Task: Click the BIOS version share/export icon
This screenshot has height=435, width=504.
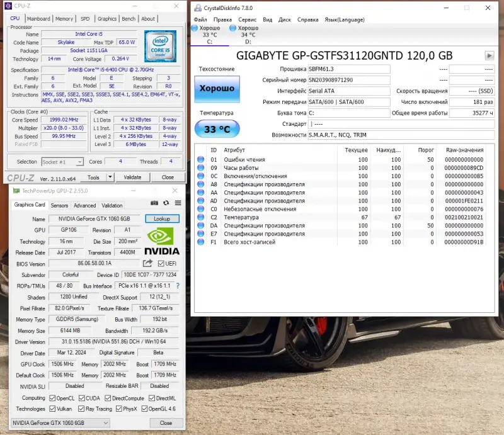Action: (147, 263)
